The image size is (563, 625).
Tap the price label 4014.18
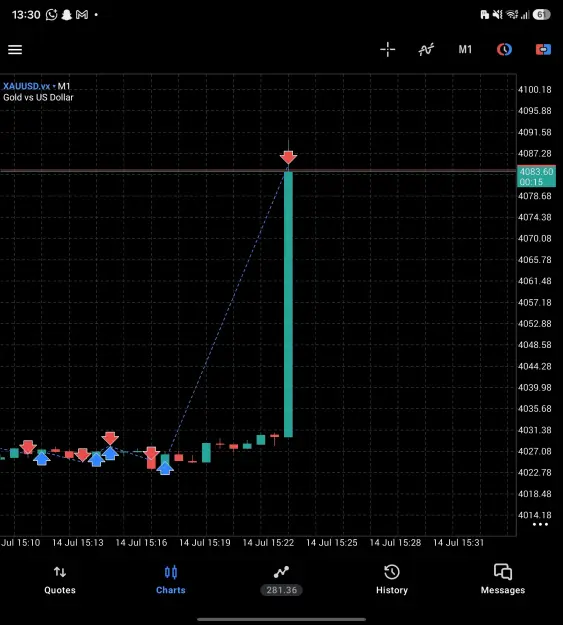point(535,515)
